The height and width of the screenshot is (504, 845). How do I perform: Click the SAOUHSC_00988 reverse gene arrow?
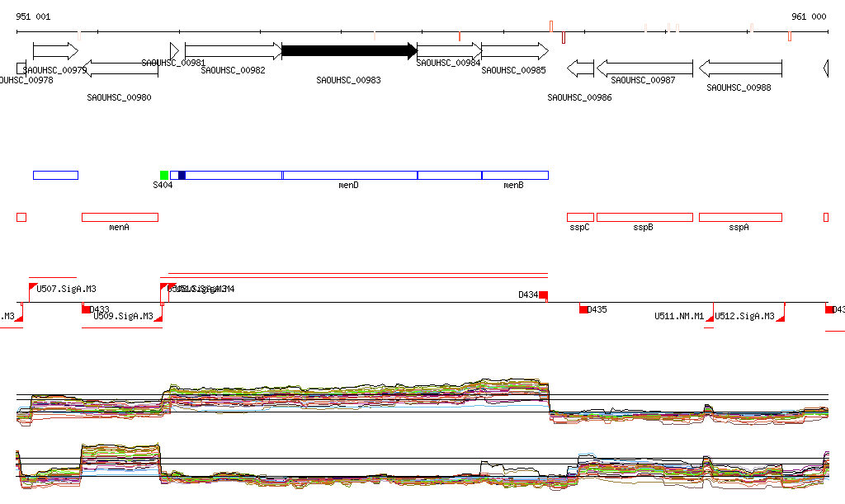click(x=740, y=68)
